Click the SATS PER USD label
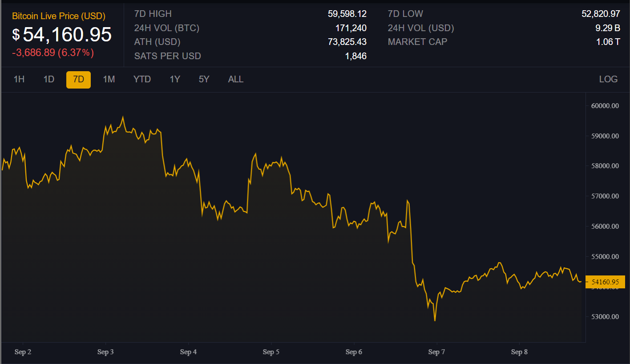Viewport: 630px width, 364px height. click(168, 56)
